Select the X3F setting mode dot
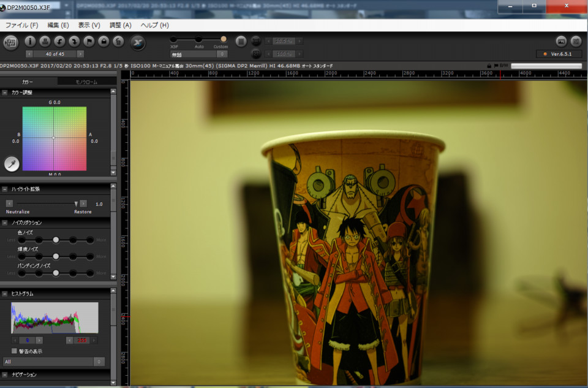 click(173, 39)
